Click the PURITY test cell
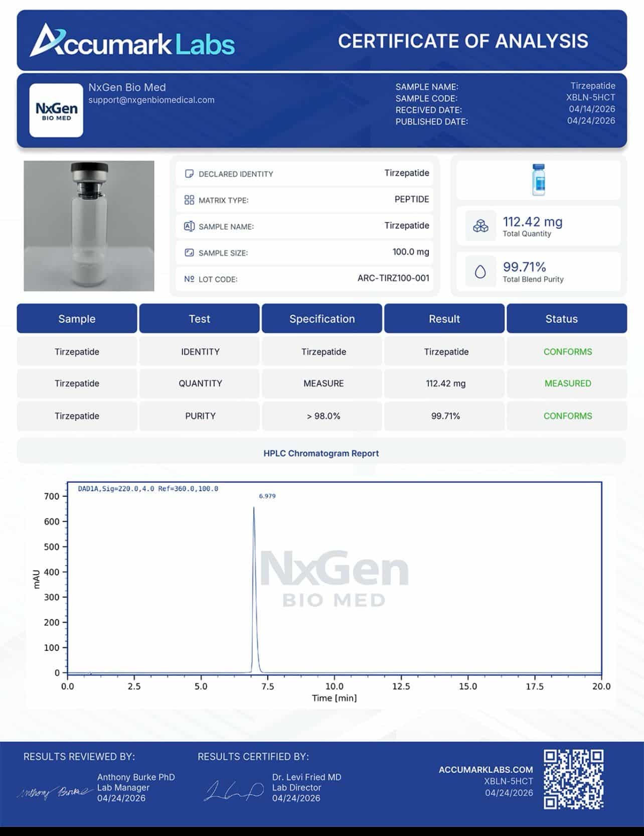This screenshot has width=644, height=836. [x=200, y=416]
